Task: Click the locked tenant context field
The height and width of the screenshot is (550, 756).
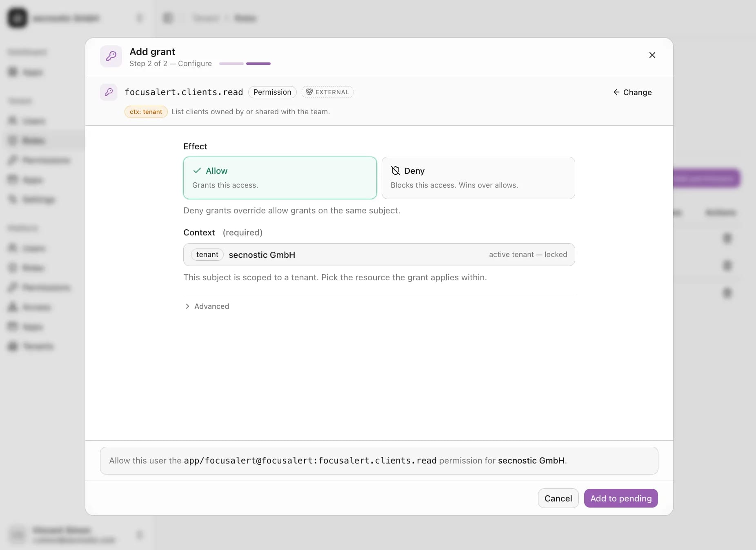Action: click(379, 255)
